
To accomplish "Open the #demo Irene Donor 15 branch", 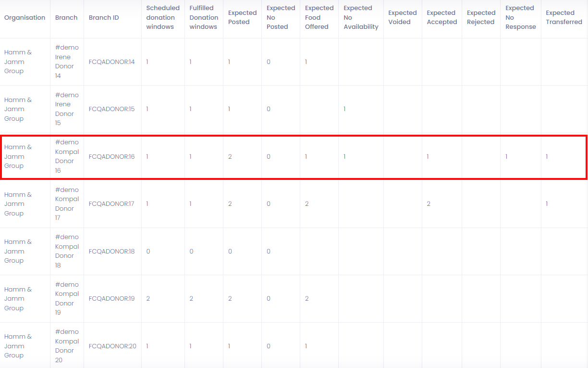I will point(67,109).
